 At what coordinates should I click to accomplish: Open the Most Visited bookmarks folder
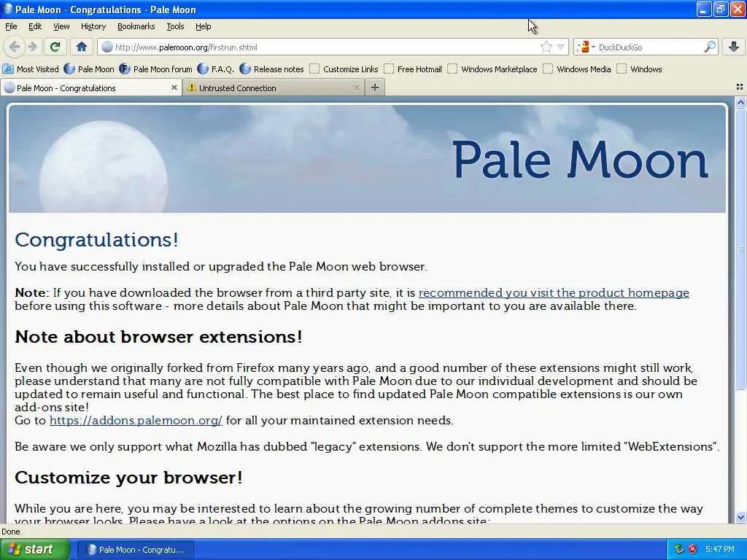pos(31,69)
